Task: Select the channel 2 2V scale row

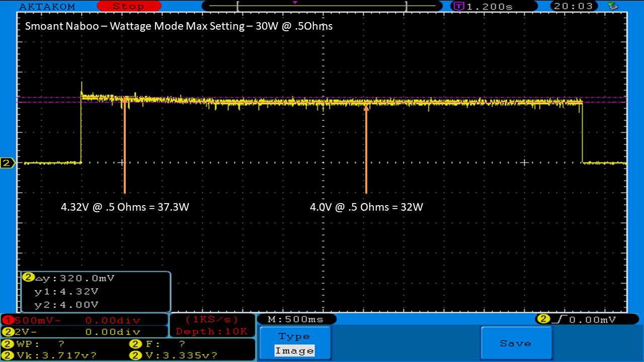Action: tap(84, 332)
